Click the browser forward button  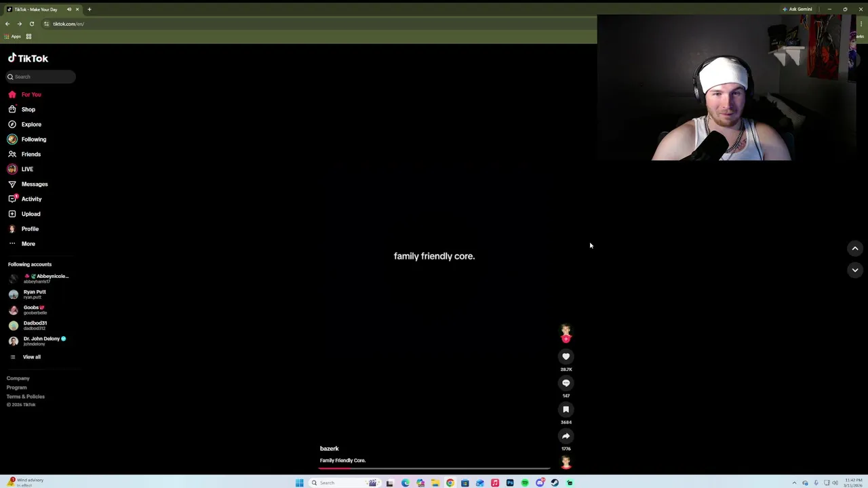pyautogui.click(x=20, y=24)
